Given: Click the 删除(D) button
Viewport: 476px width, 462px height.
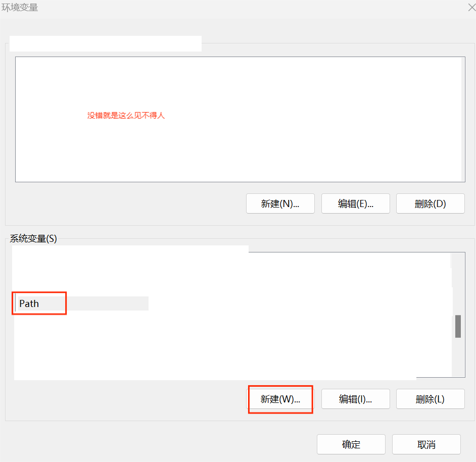Looking at the screenshot, I should click(430, 203).
